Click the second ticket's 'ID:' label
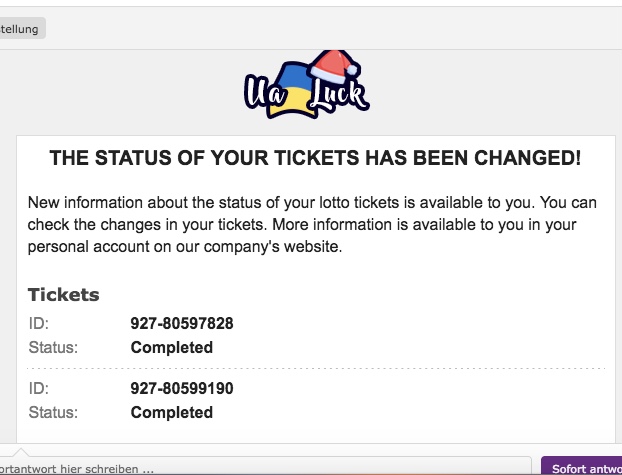Screen dimensions: 622x475 click(x=38, y=388)
